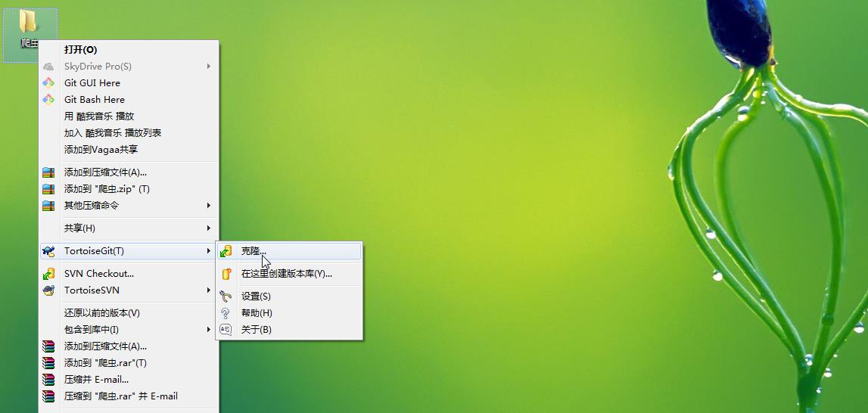Click the WinRAR icon beside 添加到 "爬虫.rar"(T)

click(x=48, y=363)
